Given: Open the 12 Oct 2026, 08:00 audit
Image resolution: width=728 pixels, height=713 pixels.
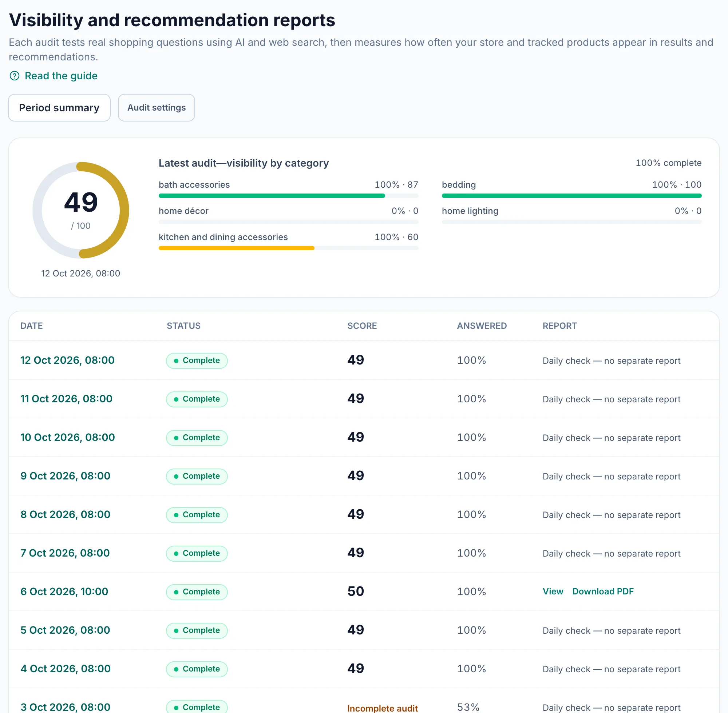Looking at the screenshot, I should coord(67,360).
